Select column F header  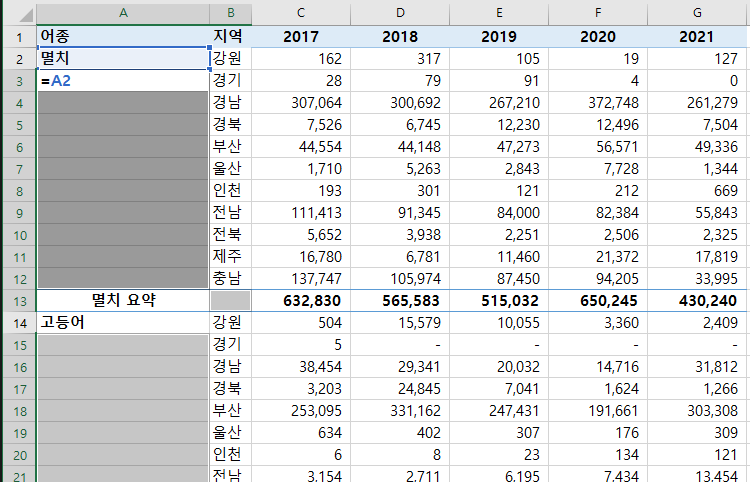[598, 13]
